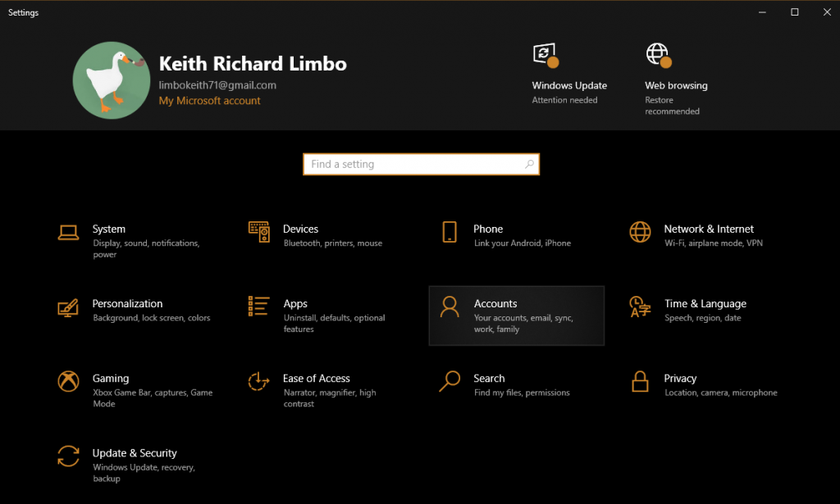Image resolution: width=840 pixels, height=504 pixels.
Task: Click 'Xbox Game Bar, captures, Game Mode' text
Action: (153, 398)
